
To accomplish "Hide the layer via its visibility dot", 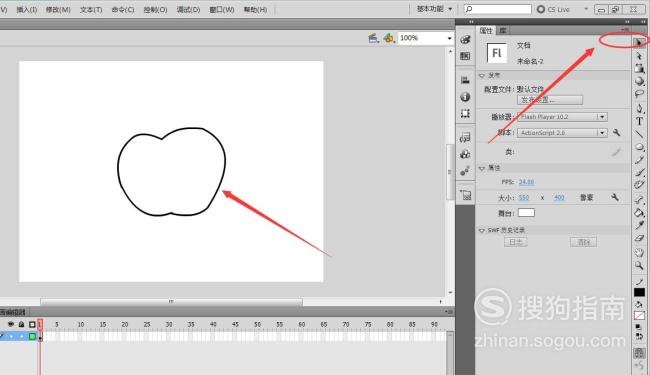I will pyautogui.click(x=11, y=336).
